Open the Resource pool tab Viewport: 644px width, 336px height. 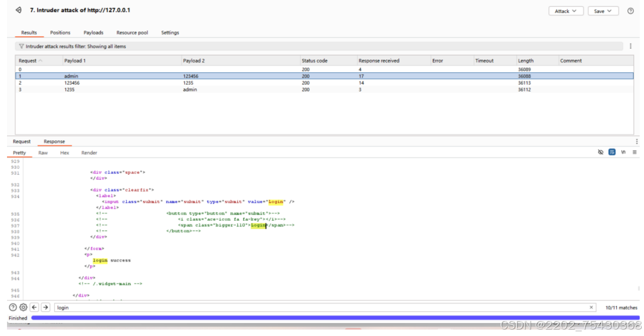coord(132,32)
